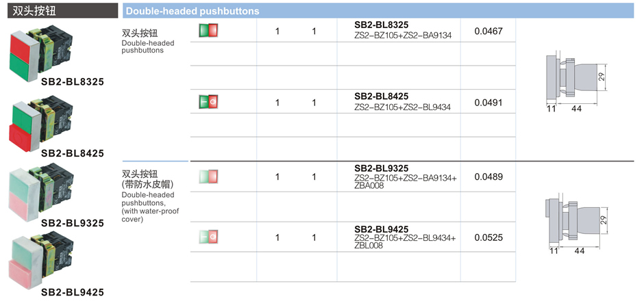Image resolution: width=644 pixels, height=301 pixels.
Task: Click the weight value 0.0525
Action: coord(488,237)
